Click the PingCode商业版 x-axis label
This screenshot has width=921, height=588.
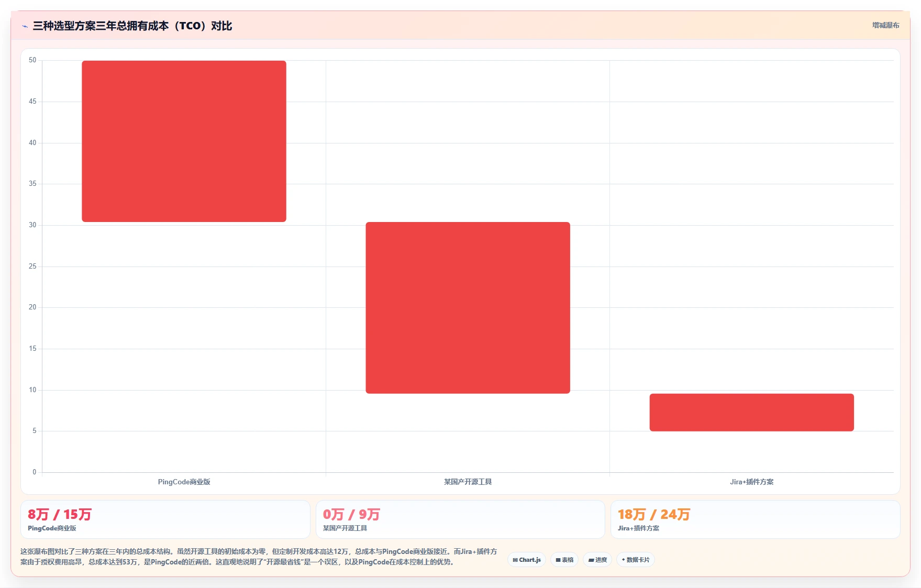click(x=184, y=482)
